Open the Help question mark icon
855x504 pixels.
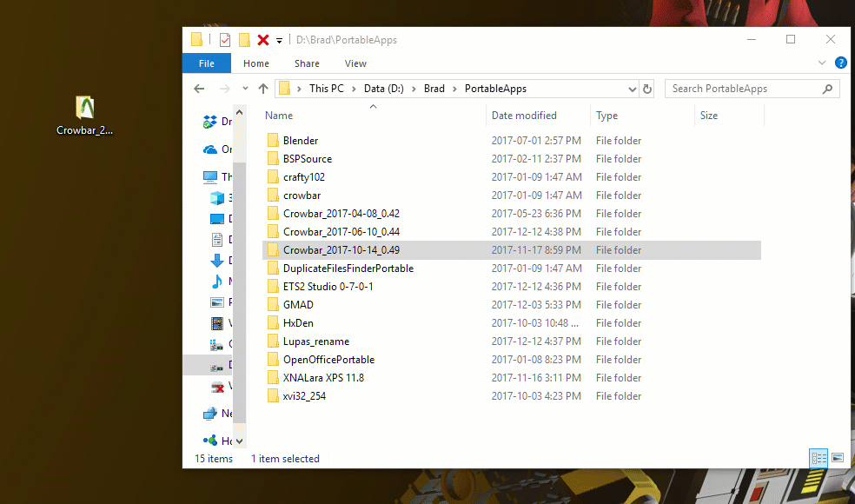point(841,63)
